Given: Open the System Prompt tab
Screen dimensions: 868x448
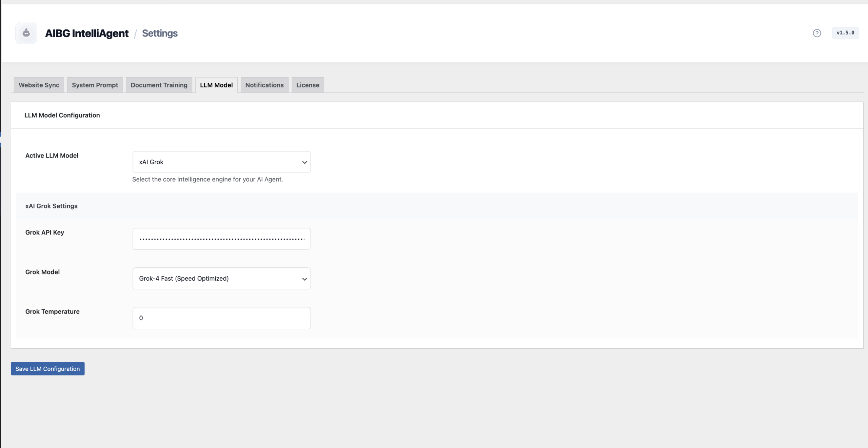Looking at the screenshot, I should (95, 85).
